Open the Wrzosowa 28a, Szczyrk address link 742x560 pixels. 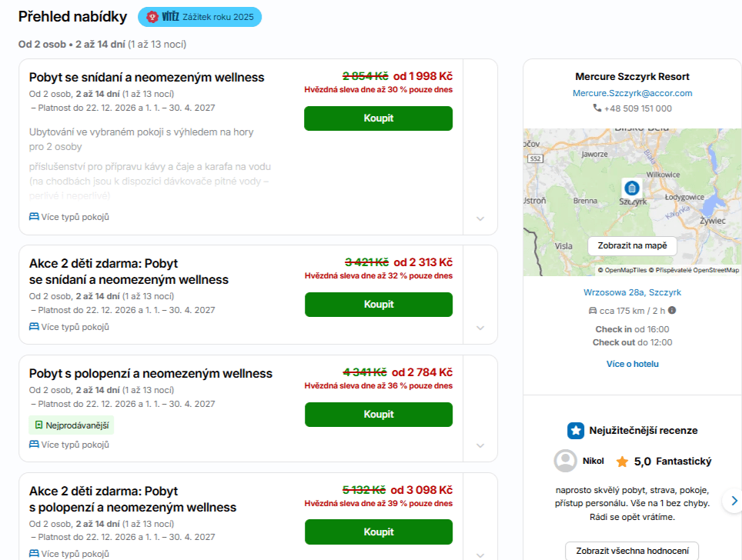pos(632,292)
